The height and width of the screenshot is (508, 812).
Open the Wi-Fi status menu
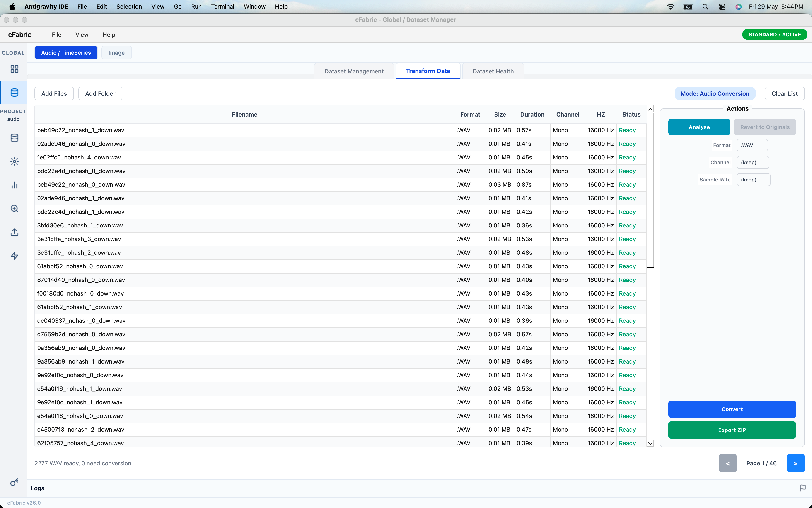tap(670, 6)
